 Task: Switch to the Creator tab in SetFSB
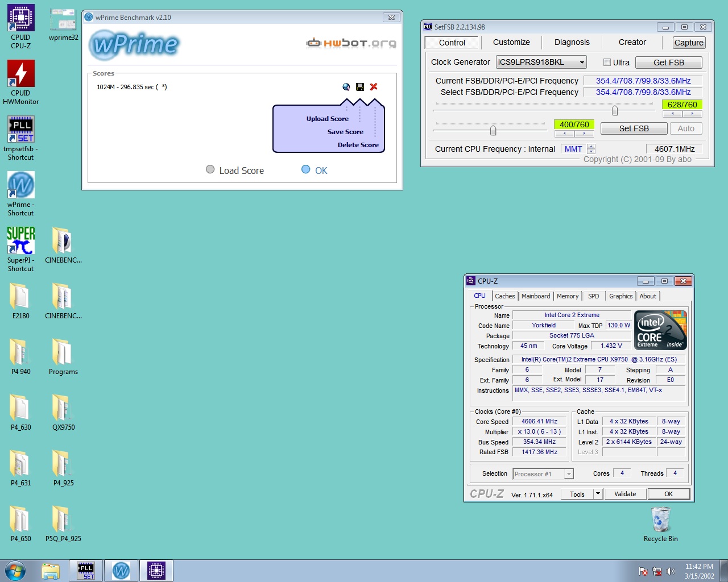632,42
